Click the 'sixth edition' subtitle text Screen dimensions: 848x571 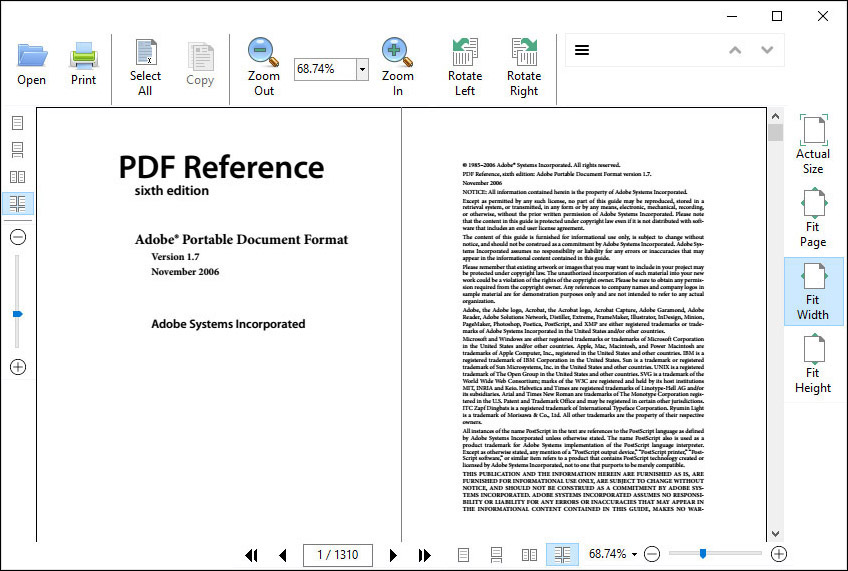[x=171, y=190]
